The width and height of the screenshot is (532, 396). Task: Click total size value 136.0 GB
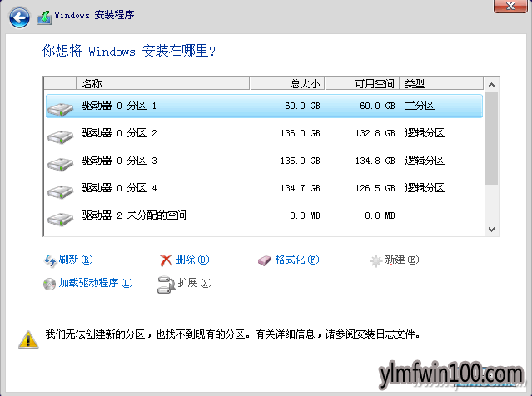click(301, 133)
